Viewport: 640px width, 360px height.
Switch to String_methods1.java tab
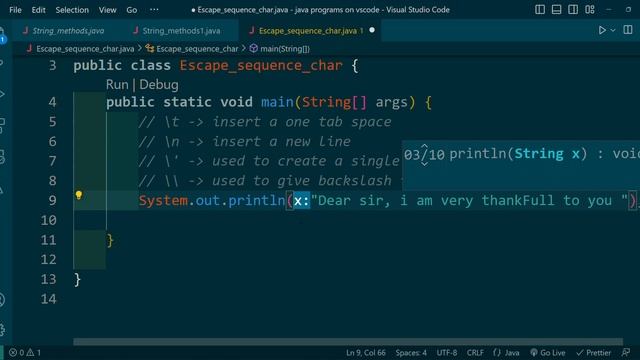click(181, 31)
